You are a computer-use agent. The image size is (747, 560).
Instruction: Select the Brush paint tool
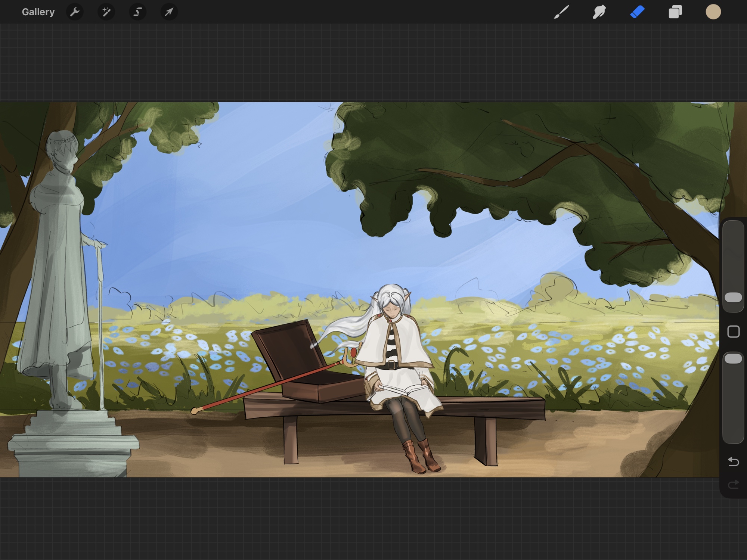point(561,12)
